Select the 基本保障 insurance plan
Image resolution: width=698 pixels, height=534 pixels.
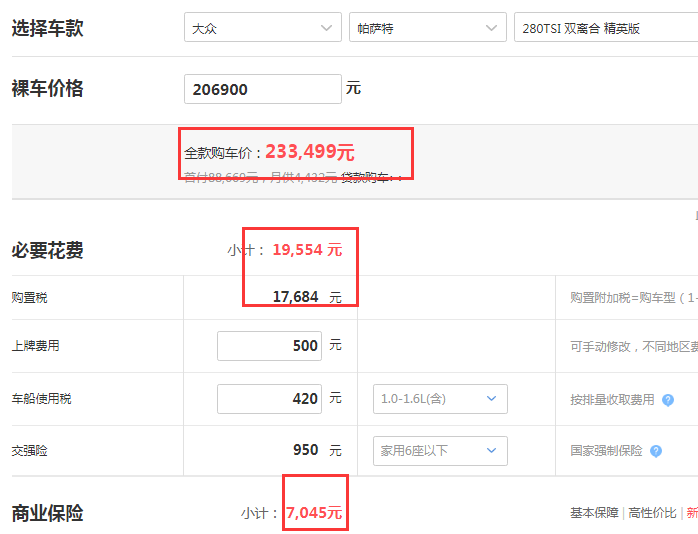click(x=594, y=513)
